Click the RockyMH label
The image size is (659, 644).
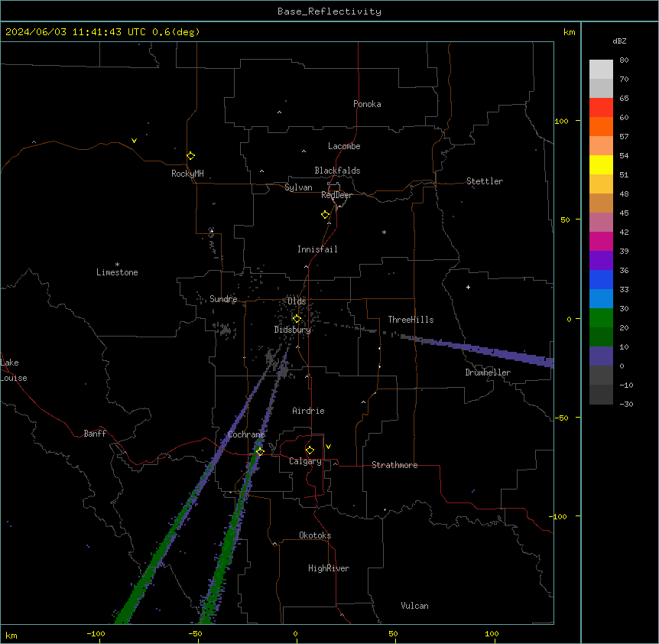click(x=187, y=174)
